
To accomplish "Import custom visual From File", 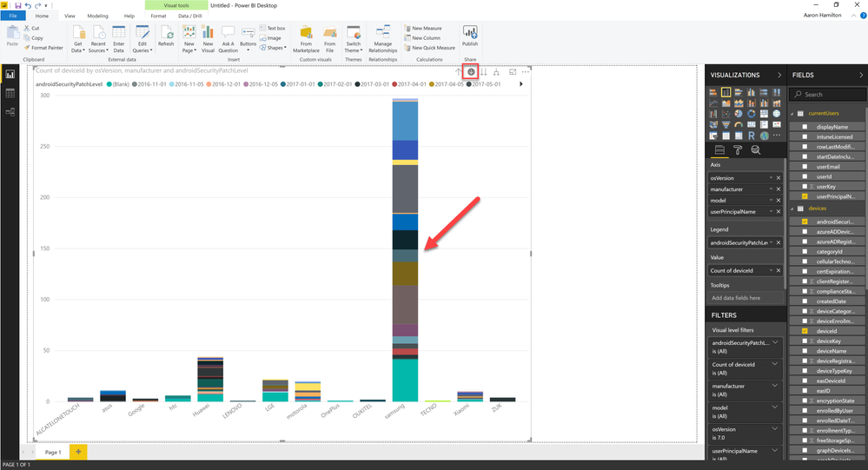I will click(329, 39).
